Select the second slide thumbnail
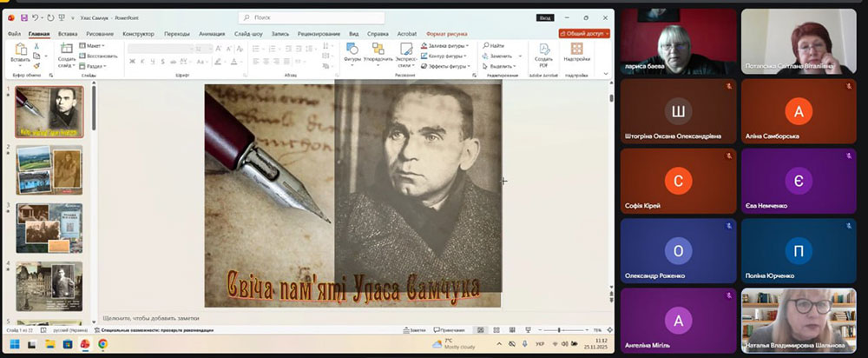Viewport: 868px width, 358px height. (49, 168)
